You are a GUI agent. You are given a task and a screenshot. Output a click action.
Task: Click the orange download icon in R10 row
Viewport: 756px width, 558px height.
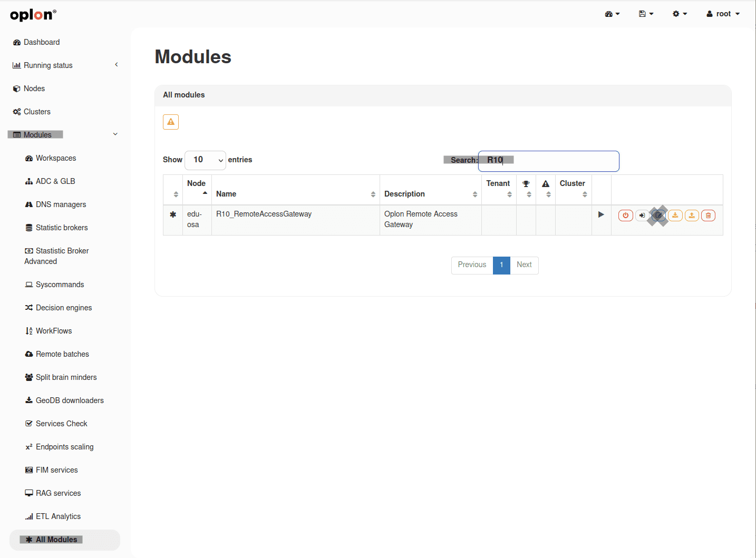coord(675,216)
